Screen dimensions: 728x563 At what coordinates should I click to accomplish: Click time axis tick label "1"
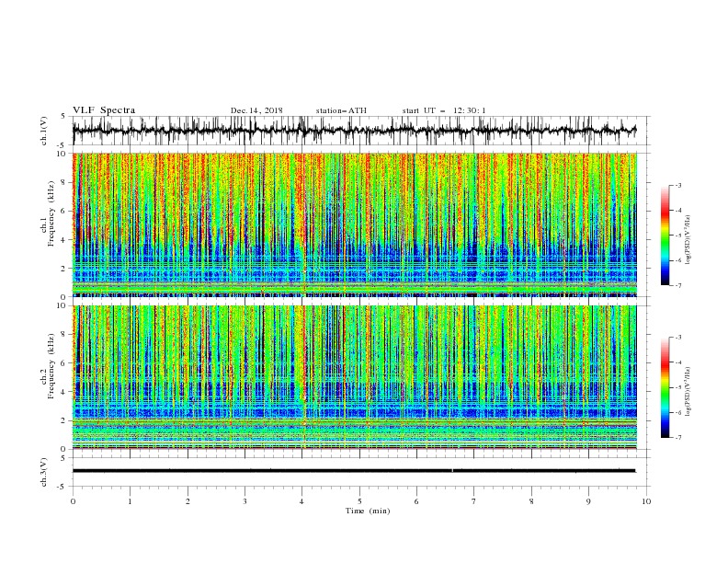coord(130,501)
